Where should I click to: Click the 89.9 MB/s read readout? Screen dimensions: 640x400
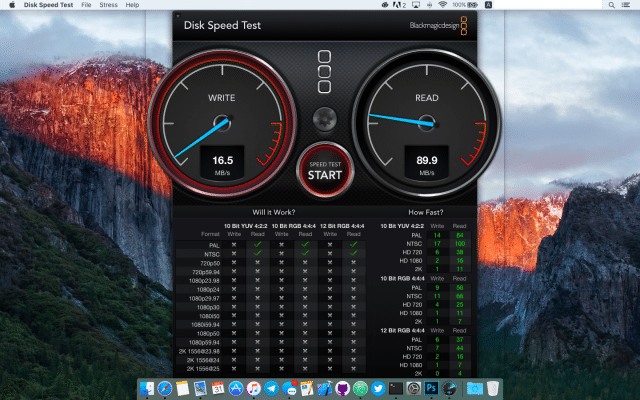427,164
